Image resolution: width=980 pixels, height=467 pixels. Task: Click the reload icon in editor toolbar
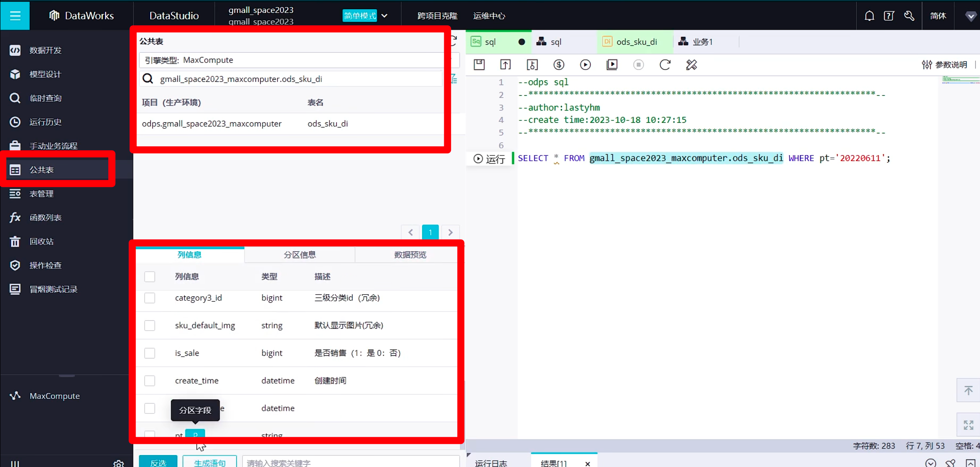click(x=665, y=65)
